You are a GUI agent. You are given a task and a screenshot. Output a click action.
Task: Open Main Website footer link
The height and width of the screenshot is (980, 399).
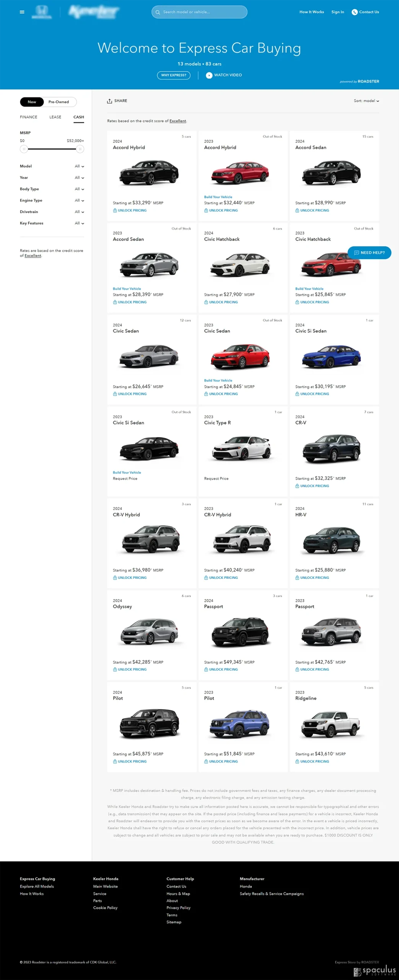[x=105, y=887]
